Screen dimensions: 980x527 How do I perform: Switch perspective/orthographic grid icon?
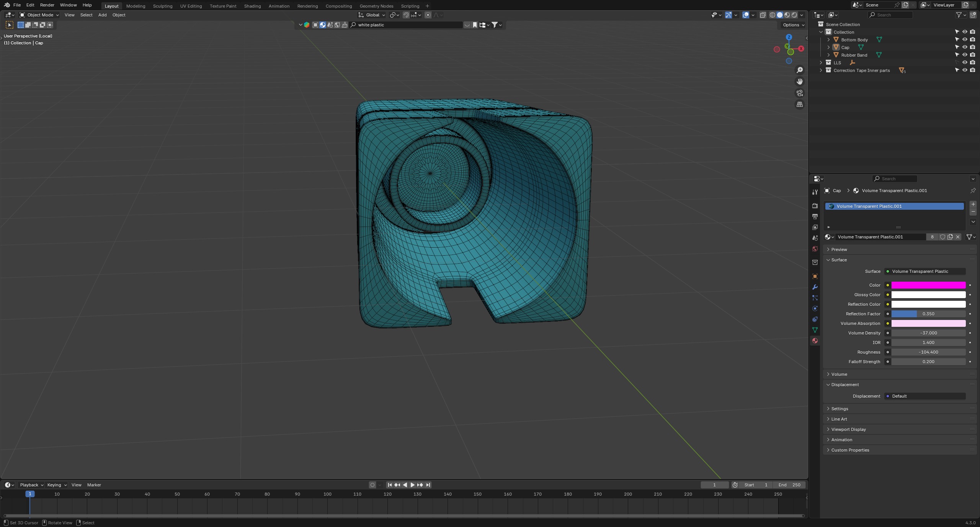[800, 104]
